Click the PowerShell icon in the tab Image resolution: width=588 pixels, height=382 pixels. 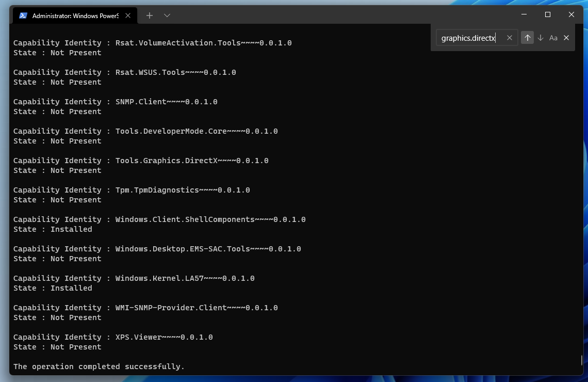[x=23, y=15]
